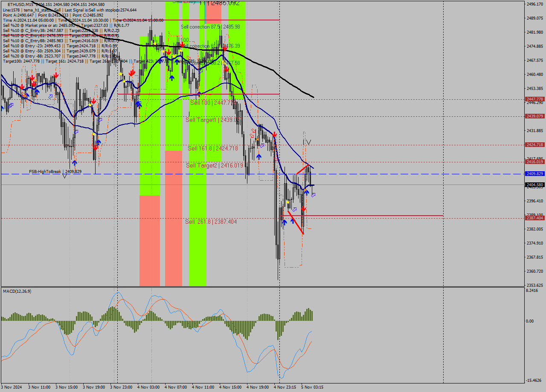546x392 pixels.
Task: Click the '4 Nov 19:00' time axis label
Action: coord(258,387)
